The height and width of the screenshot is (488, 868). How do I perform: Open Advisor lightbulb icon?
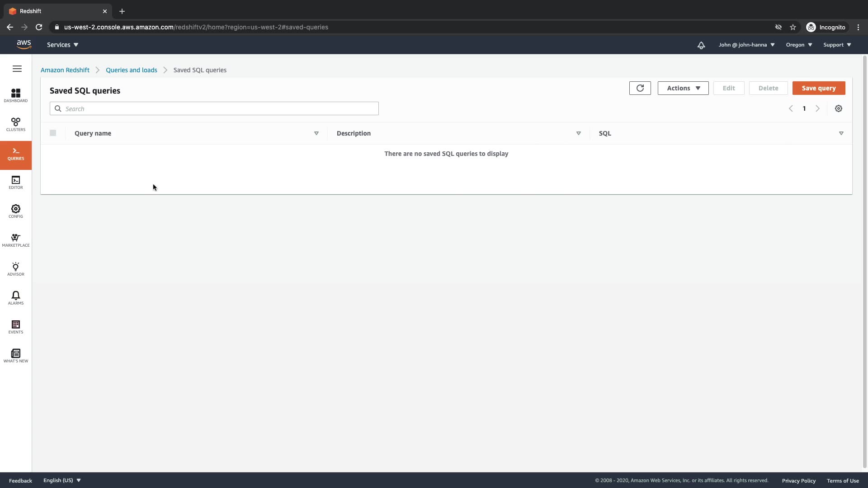(x=16, y=269)
